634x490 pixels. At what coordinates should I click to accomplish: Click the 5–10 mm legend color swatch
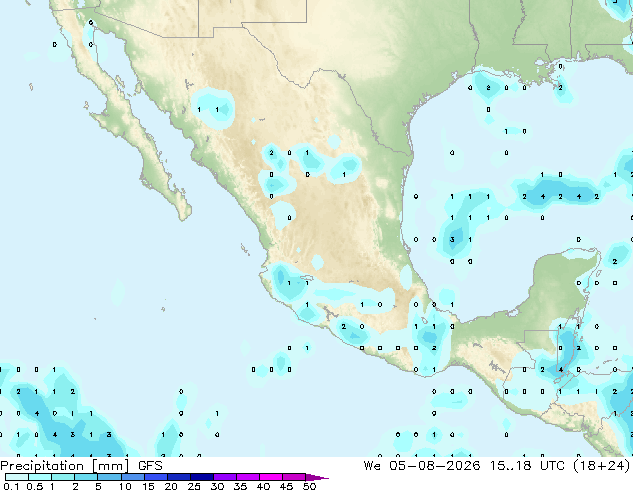point(110,477)
